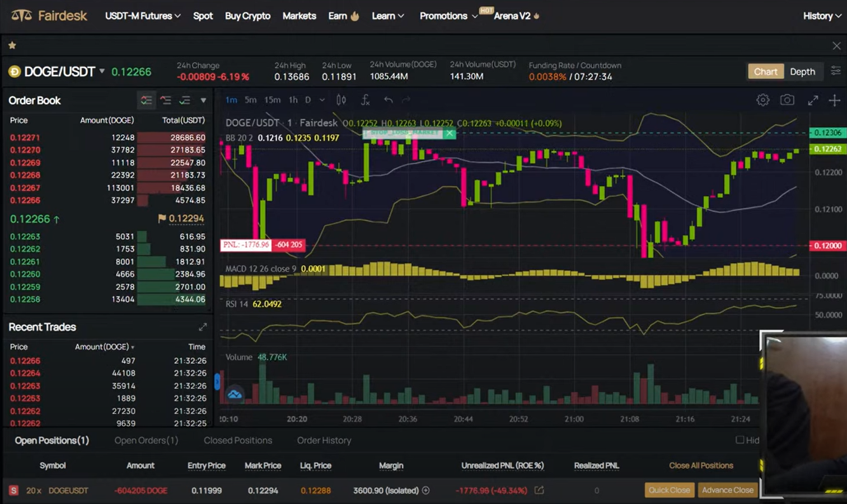Show only sell orders in order book

[166, 101]
